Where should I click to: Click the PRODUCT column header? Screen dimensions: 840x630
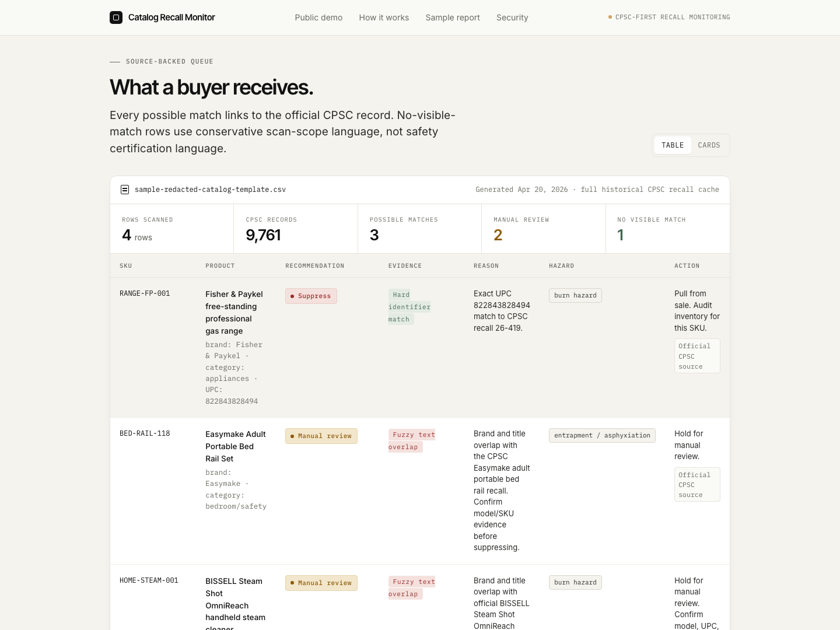[220, 266]
